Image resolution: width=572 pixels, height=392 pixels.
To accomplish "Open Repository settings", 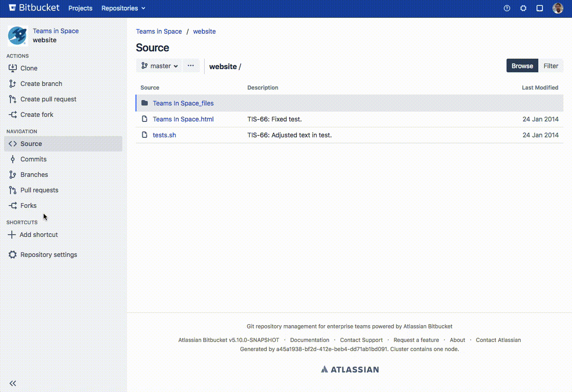I will tap(48, 255).
